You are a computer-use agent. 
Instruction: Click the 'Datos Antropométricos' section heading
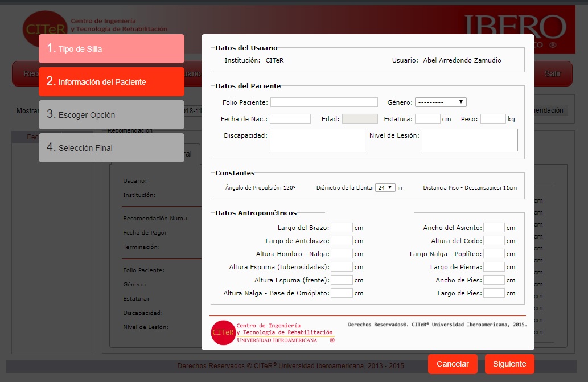coord(256,213)
